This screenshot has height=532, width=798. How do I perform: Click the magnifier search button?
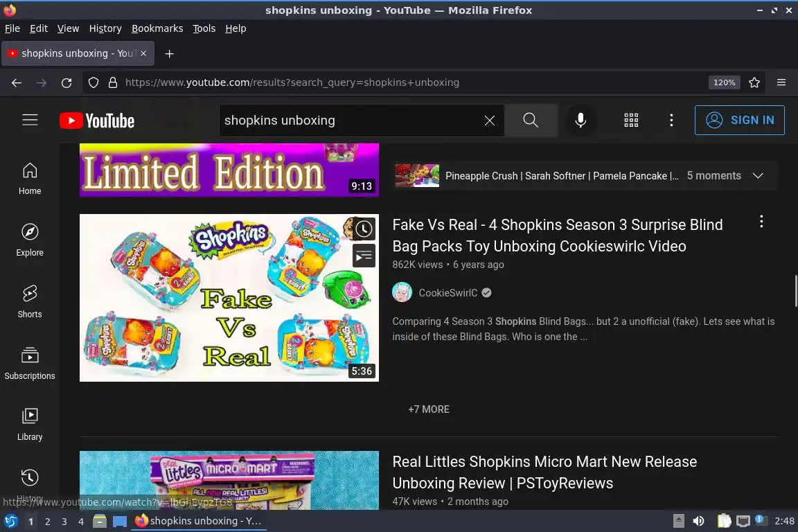pyautogui.click(x=531, y=121)
